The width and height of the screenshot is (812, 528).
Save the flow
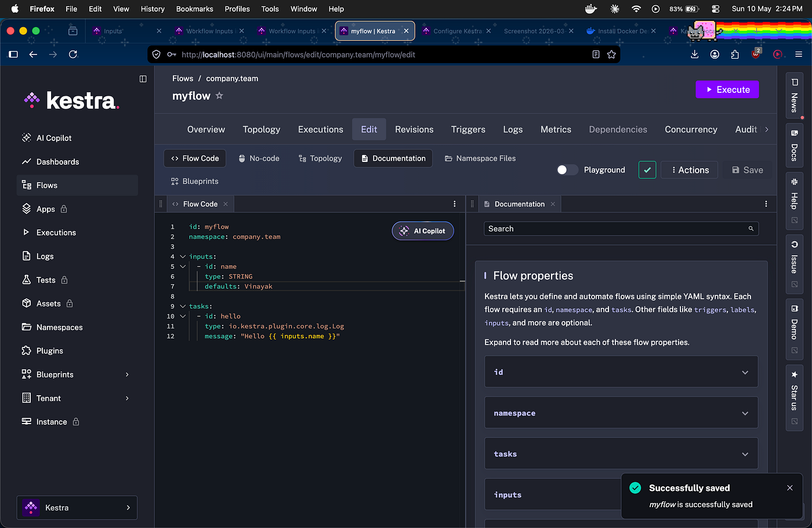tap(748, 170)
